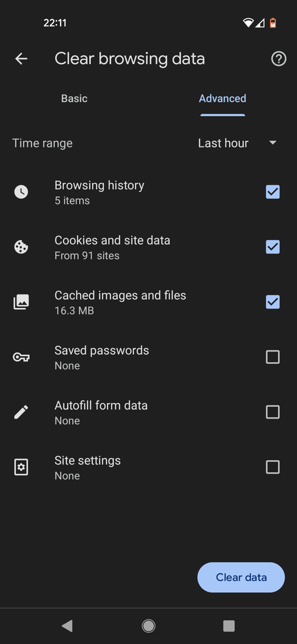Tap the cookie icon for site data
The image size is (297, 644).
coord(21,247)
